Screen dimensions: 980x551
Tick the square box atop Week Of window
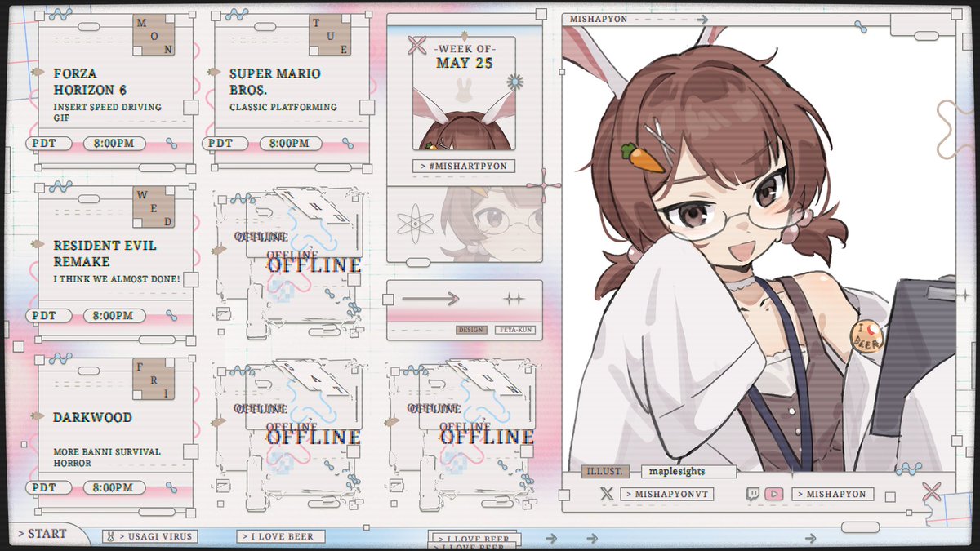(x=541, y=13)
